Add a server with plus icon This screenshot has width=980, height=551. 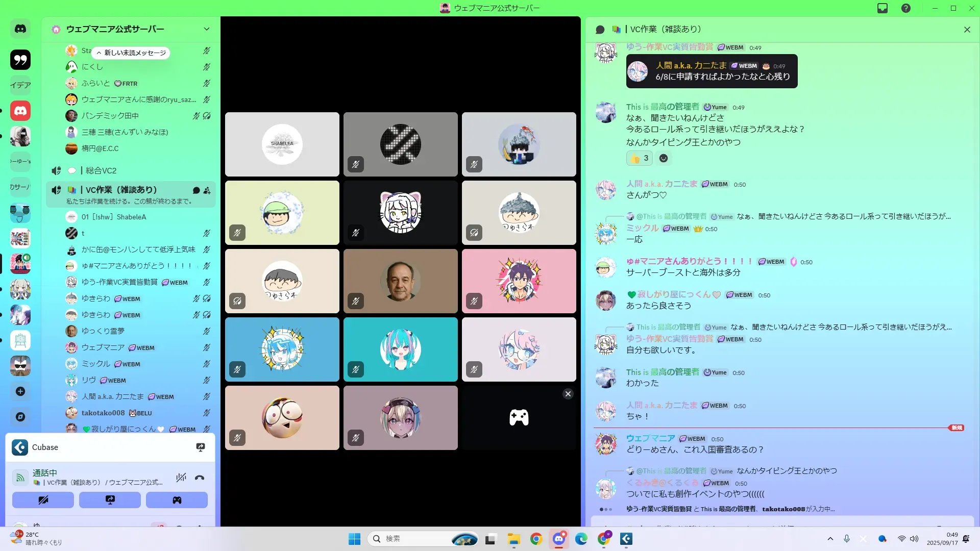coord(20,391)
